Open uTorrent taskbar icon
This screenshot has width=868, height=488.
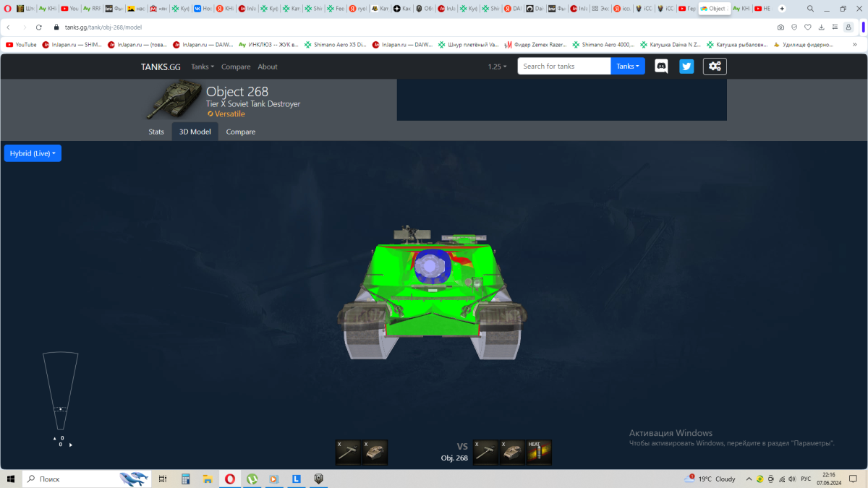pos(252,479)
